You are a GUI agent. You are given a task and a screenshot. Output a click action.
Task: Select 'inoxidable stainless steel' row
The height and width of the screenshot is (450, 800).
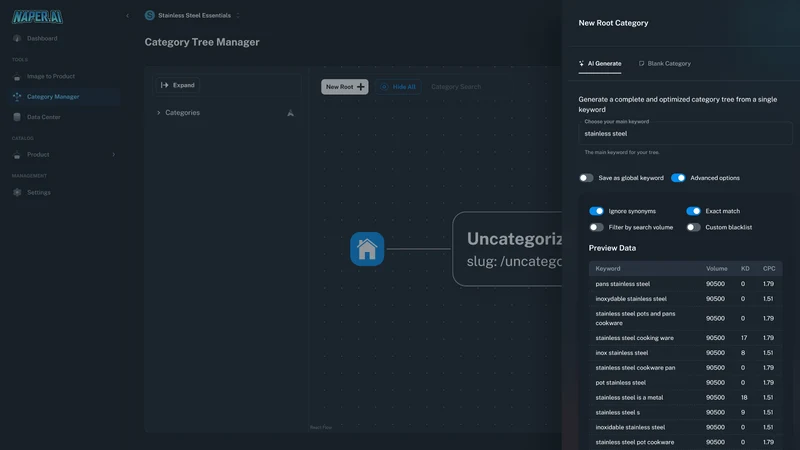[x=685, y=427]
